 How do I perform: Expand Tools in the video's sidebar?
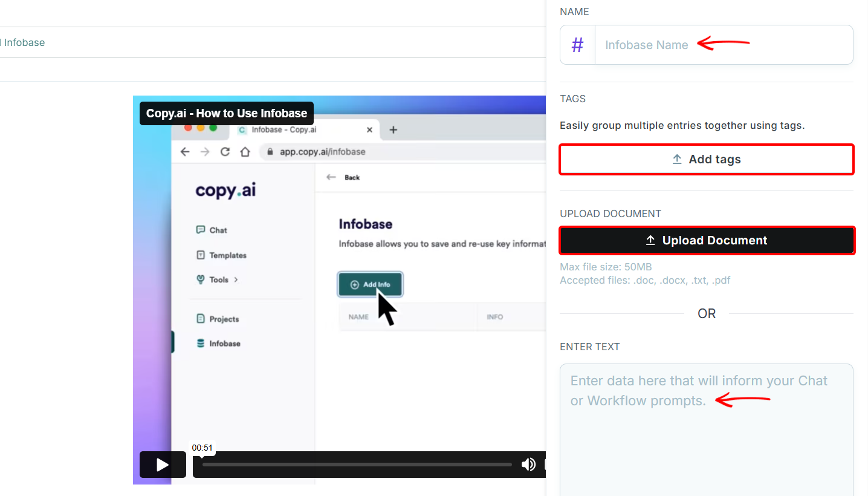click(218, 279)
